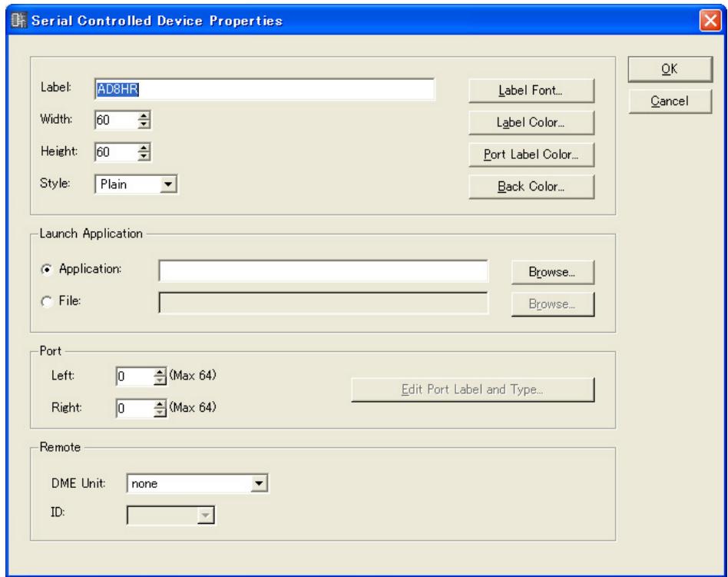The width and height of the screenshot is (728, 577).
Task: Click the dialog title bar icon
Action: click(x=19, y=20)
